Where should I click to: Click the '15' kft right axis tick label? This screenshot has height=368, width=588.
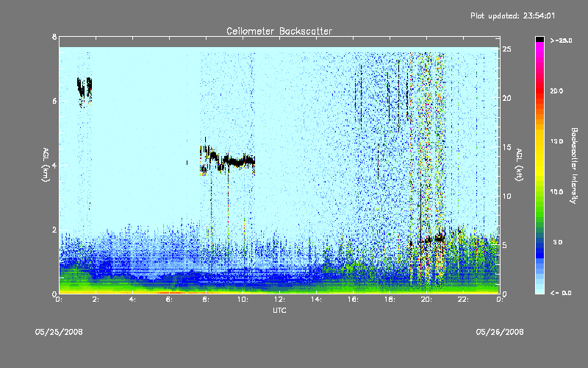(x=507, y=147)
